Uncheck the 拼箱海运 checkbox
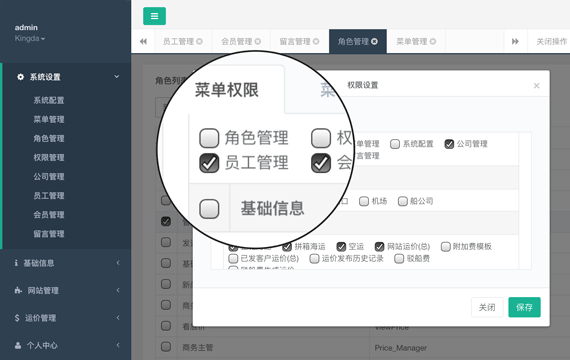Screen dimensions: 570x360 tap(287, 247)
